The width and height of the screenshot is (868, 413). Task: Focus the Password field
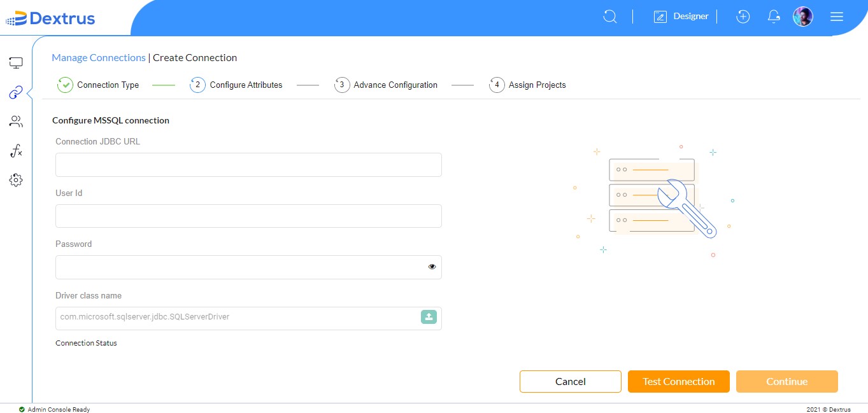click(248, 267)
